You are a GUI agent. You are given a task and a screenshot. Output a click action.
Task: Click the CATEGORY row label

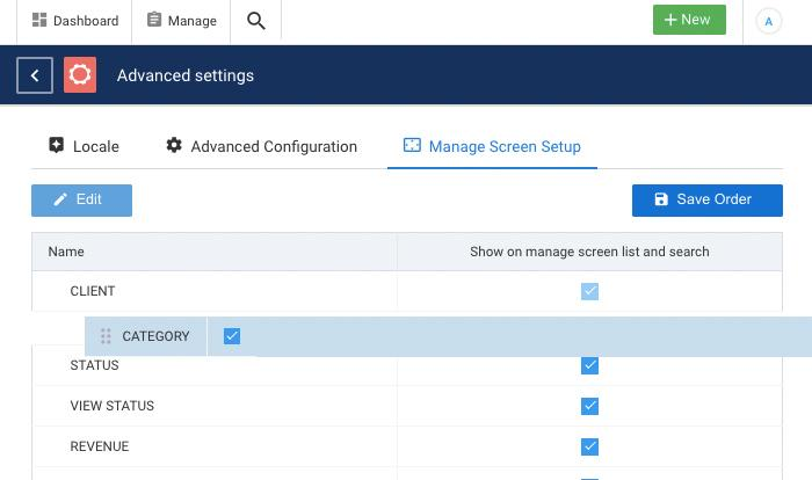coord(156,336)
